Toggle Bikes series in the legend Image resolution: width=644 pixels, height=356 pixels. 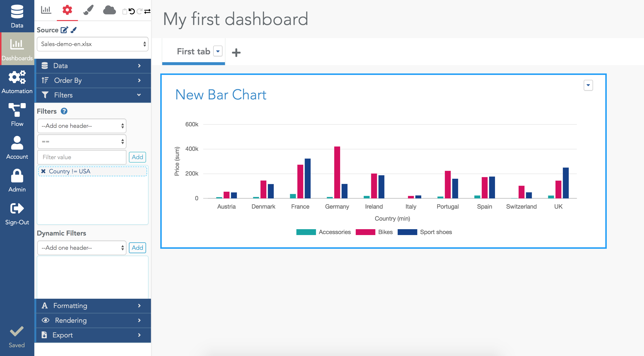pyautogui.click(x=374, y=232)
